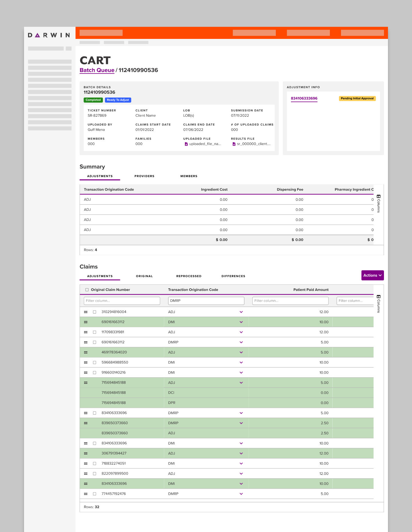Open origination code dropdown for claim 469178364020
This screenshot has height=532, width=412.
(241, 352)
